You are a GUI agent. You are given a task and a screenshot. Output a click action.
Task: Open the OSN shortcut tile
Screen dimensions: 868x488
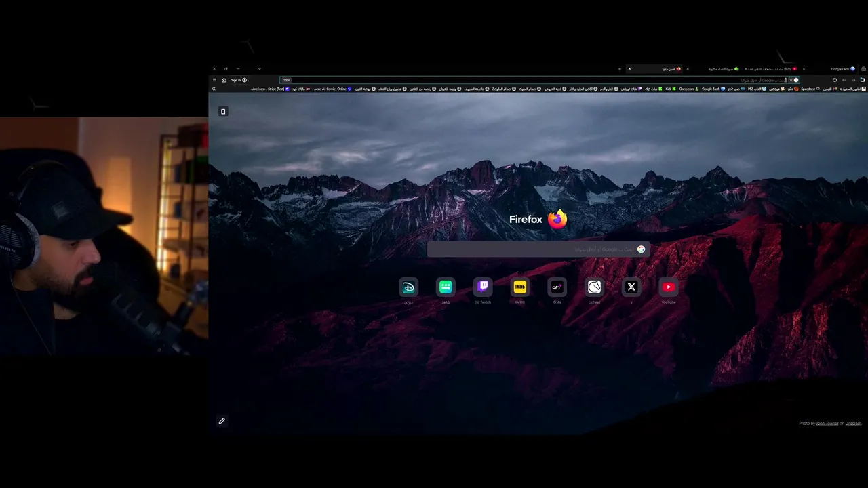(557, 287)
